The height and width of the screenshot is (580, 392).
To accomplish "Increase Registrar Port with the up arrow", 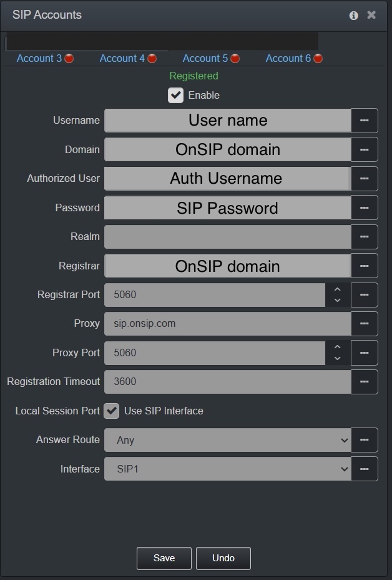I will coord(337,289).
